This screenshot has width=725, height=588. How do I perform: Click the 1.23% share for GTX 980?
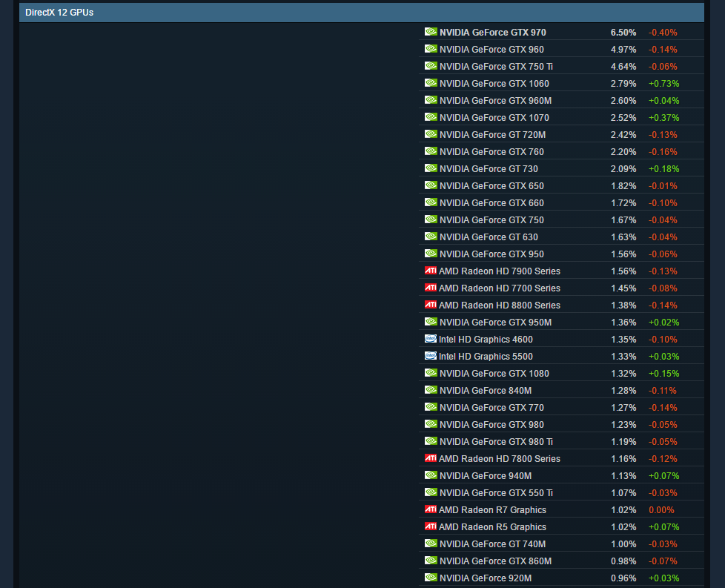point(623,425)
